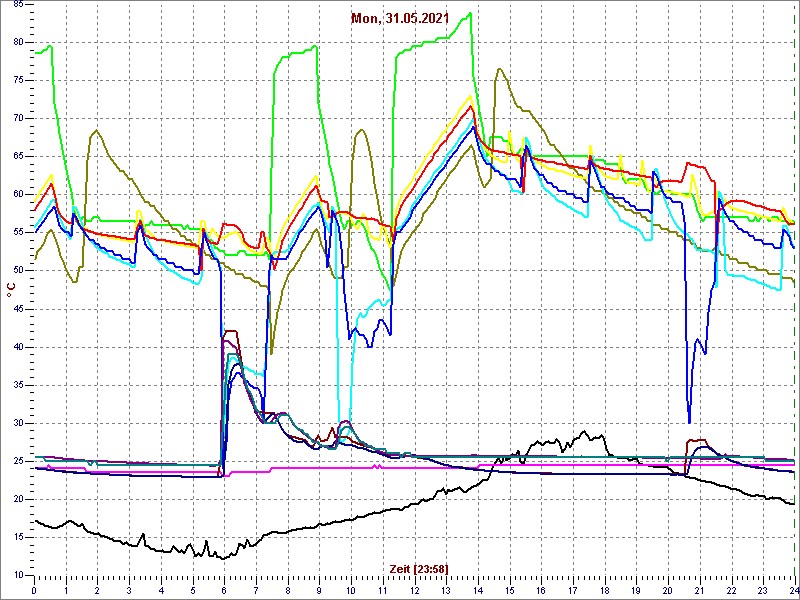Image resolution: width=800 pixels, height=600 pixels.
Task: Click hour 17 on the time axis
Action: pyautogui.click(x=573, y=589)
